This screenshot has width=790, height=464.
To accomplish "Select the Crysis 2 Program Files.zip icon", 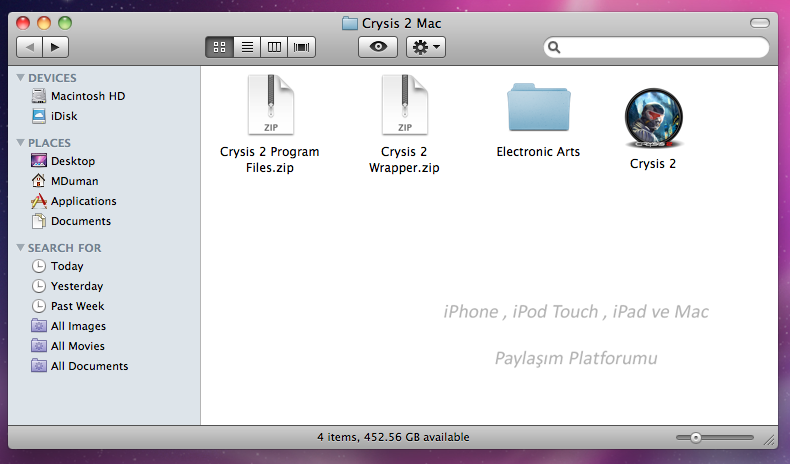I will click(x=271, y=105).
